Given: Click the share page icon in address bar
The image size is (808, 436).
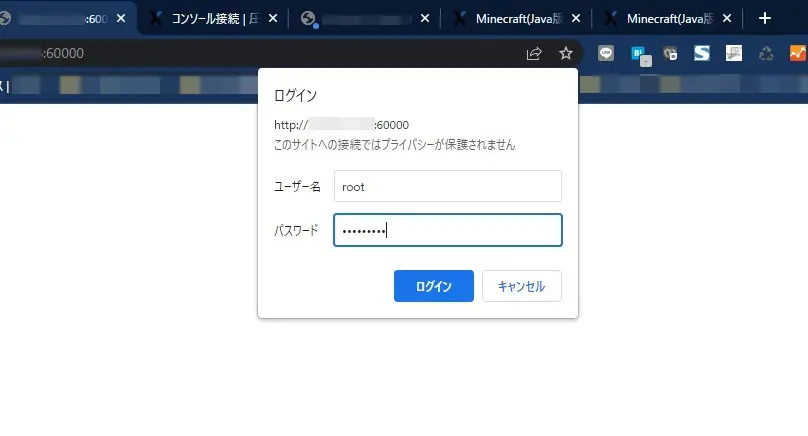Looking at the screenshot, I should point(534,53).
